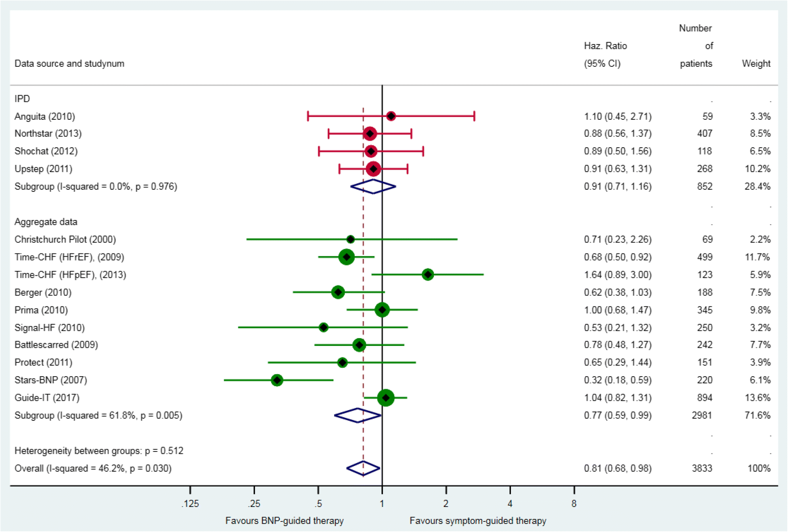Viewport: 788px width, 532px height.
Task: Select the 'Upstep (2011)' study label
Action: (43, 169)
